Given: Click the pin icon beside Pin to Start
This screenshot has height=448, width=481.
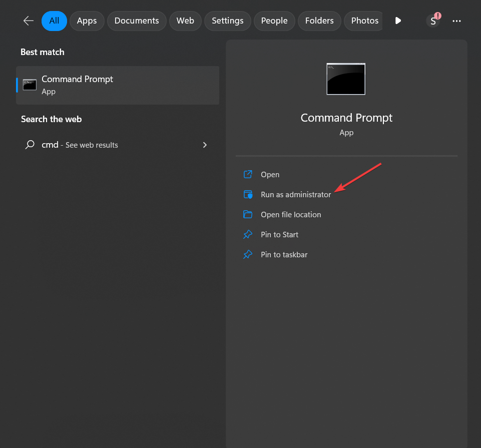Looking at the screenshot, I should 248,234.
